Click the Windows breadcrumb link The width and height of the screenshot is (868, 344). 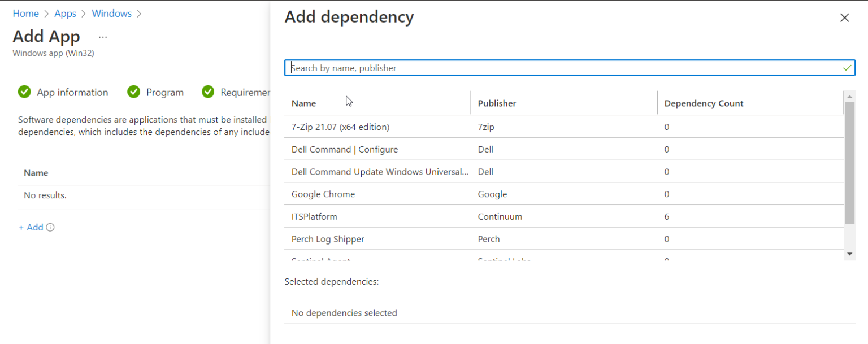click(x=111, y=13)
